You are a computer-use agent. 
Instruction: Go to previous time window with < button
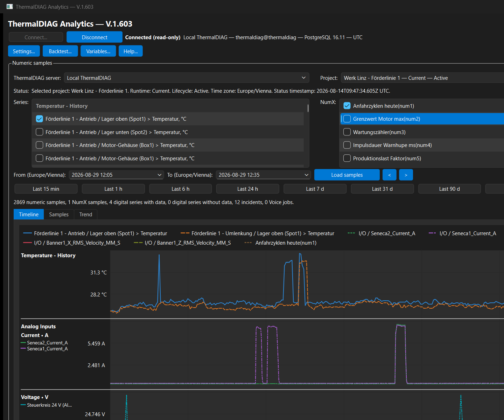click(390, 175)
